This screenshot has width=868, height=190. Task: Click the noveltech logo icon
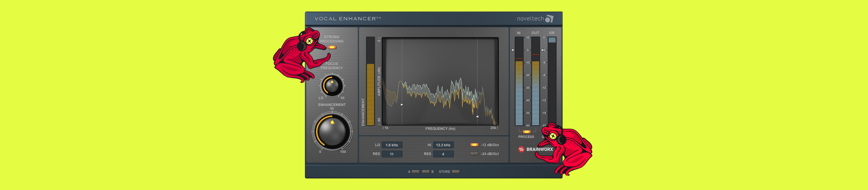[x=549, y=19]
